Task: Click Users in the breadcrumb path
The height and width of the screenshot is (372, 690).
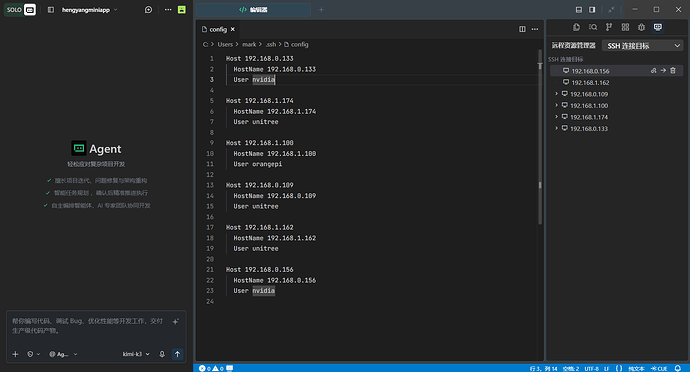Action: pos(225,44)
